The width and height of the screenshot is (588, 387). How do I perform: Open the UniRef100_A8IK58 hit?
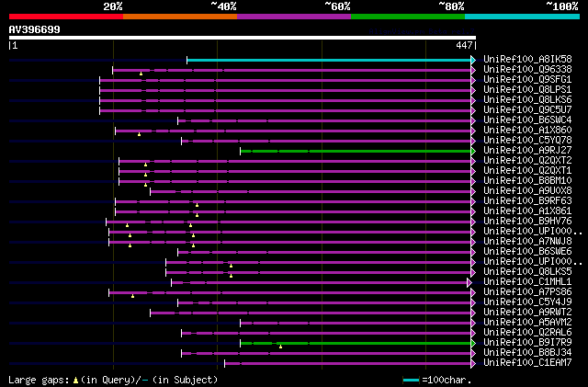(x=527, y=60)
